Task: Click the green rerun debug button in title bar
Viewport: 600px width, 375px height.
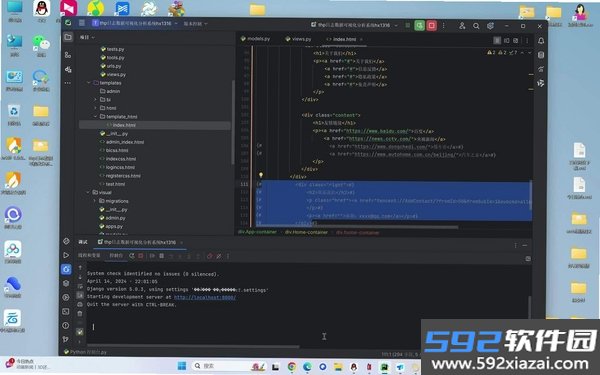Action: click(420, 26)
